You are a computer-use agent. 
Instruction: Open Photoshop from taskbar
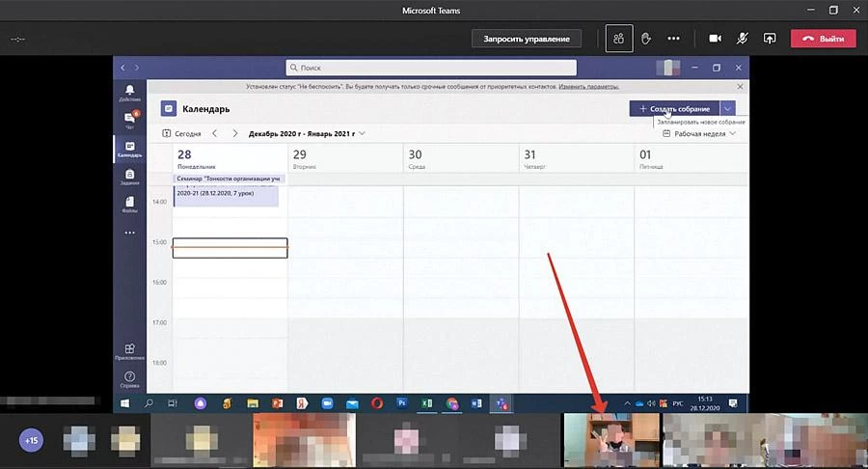pyautogui.click(x=402, y=403)
